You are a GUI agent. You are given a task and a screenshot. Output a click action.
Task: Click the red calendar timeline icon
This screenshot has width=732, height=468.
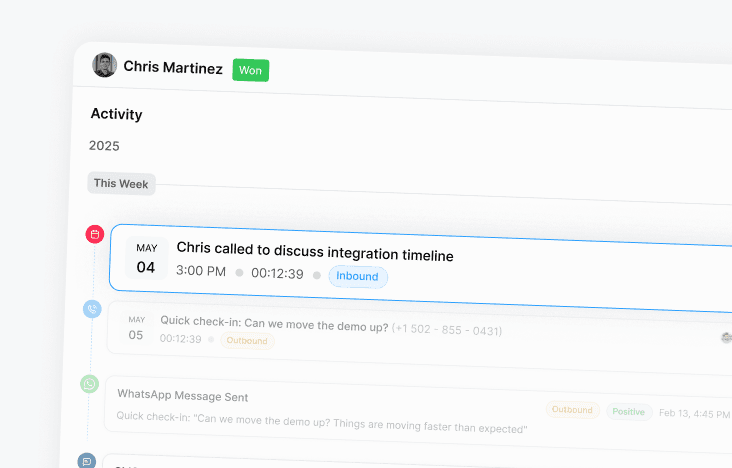click(x=95, y=234)
